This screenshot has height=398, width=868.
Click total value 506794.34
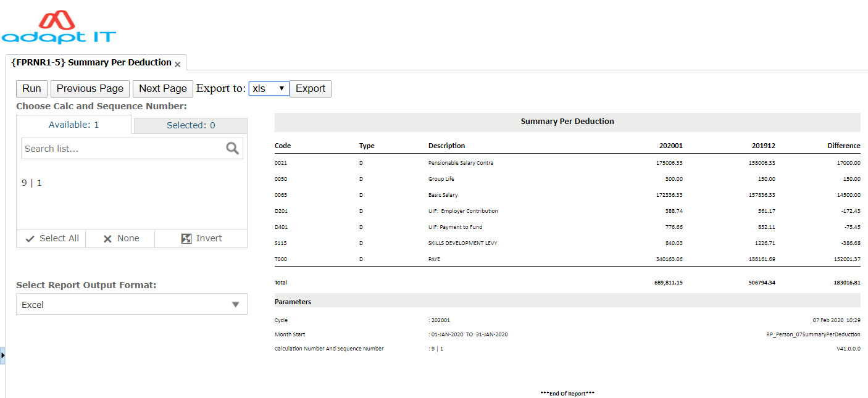[x=762, y=283]
